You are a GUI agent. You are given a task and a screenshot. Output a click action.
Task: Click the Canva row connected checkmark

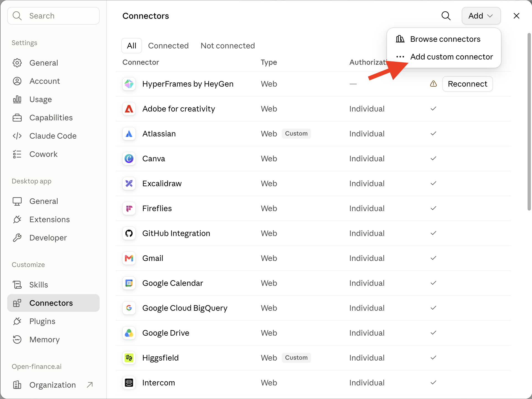(433, 158)
